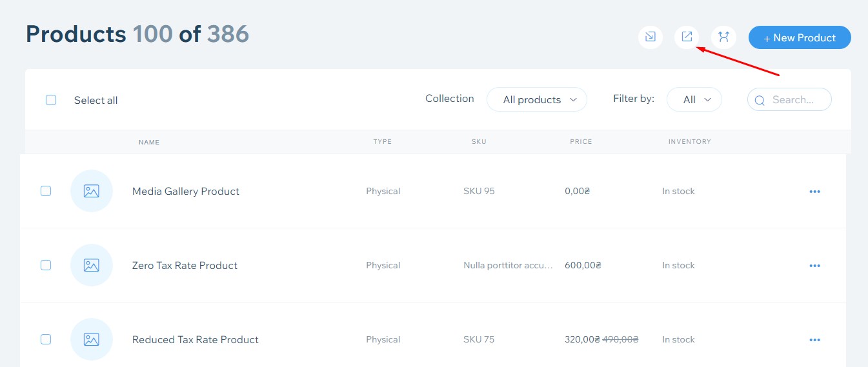
Task: Click the New Product button
Action: pyautogui.click(x=800, y=37)
